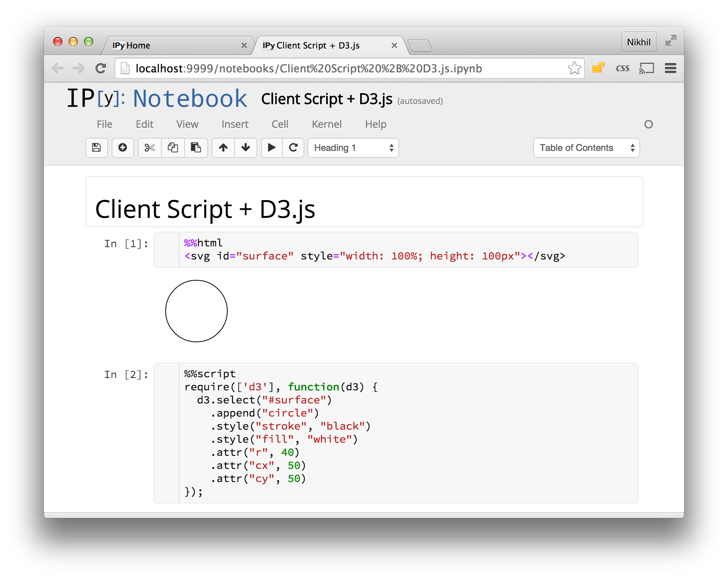Toggle browser fullscreen with the arrows icon

pos(671,41)
